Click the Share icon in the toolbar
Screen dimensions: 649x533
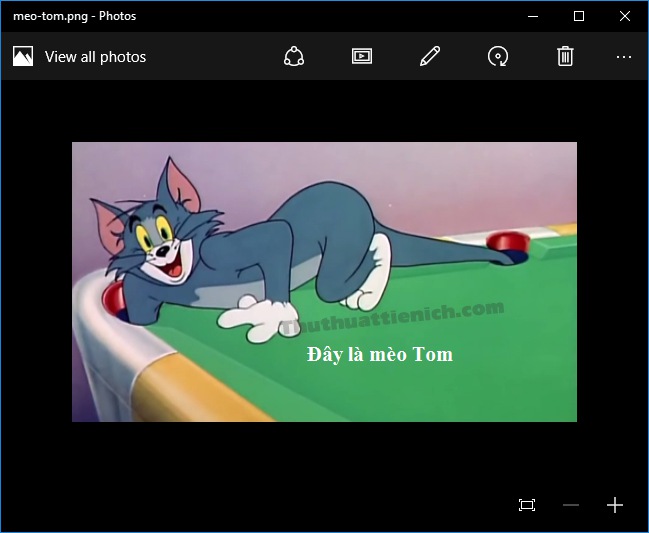point(293,57)
